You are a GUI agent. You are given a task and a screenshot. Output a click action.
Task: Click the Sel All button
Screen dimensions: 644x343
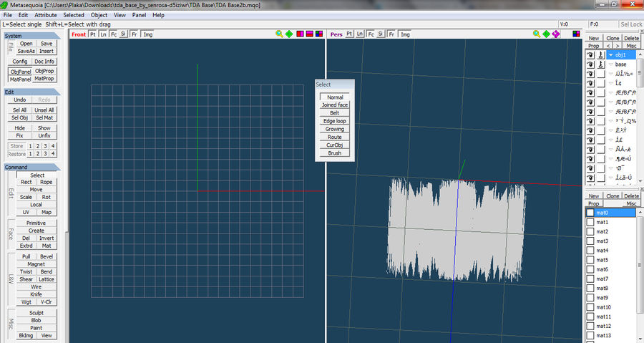coord(20,110)
